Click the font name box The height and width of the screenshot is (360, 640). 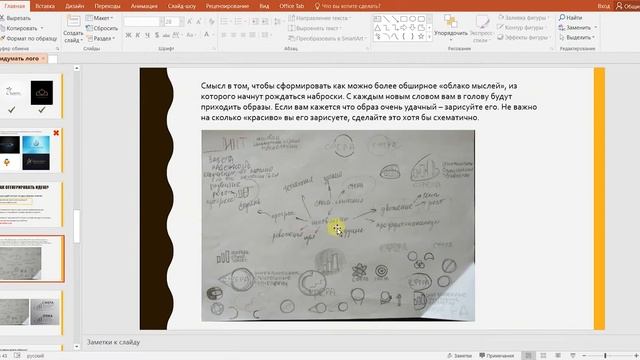click(x=141, y=21)
